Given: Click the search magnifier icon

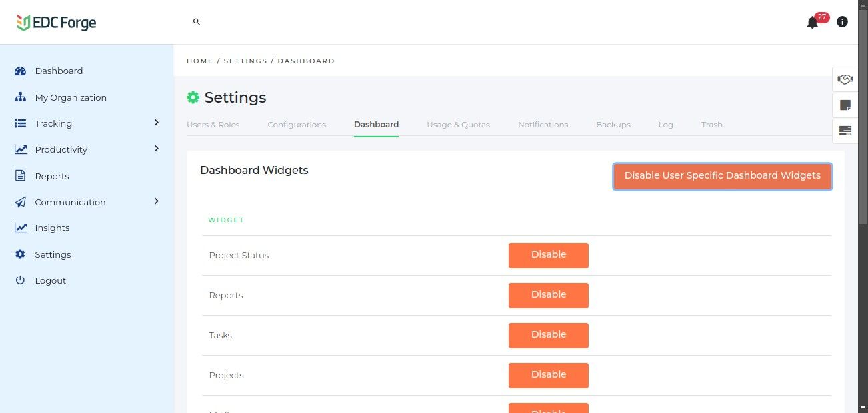Looking at the screenshot, I should coord(197,22).
